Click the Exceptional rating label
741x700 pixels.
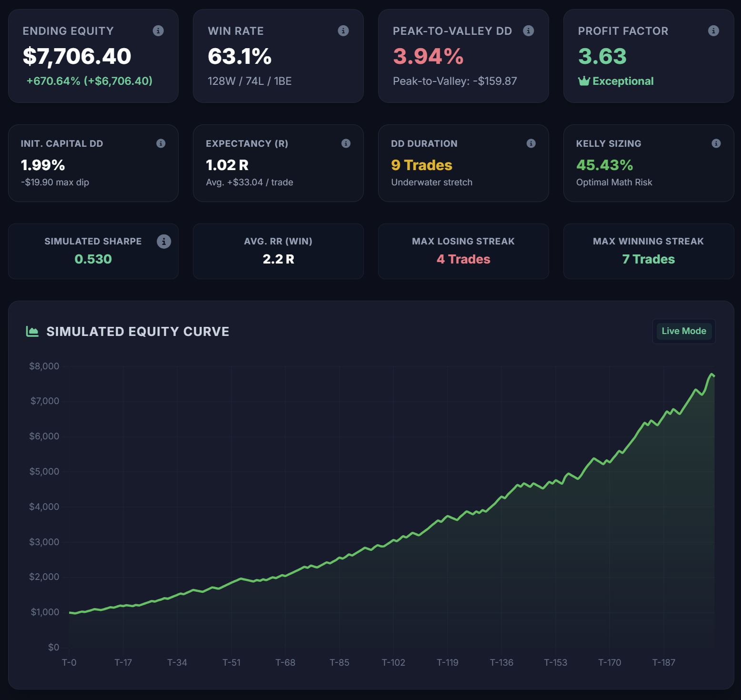623,81
